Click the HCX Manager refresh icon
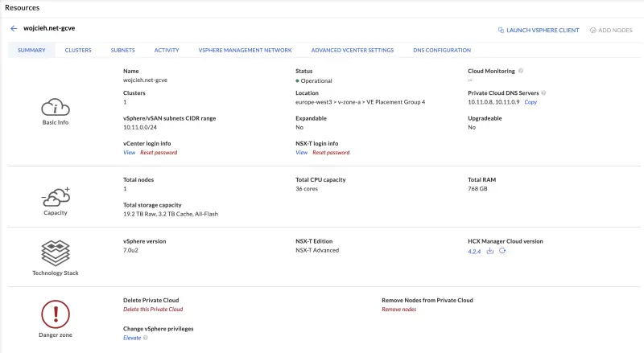This screenshot has width=644, height=353. (x=502, y=251)
